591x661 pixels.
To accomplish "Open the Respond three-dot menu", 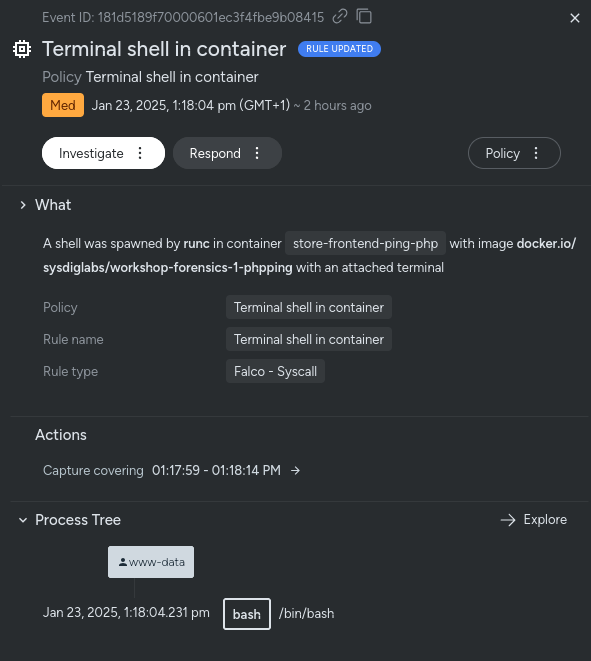I will click(x=257, y=153).
